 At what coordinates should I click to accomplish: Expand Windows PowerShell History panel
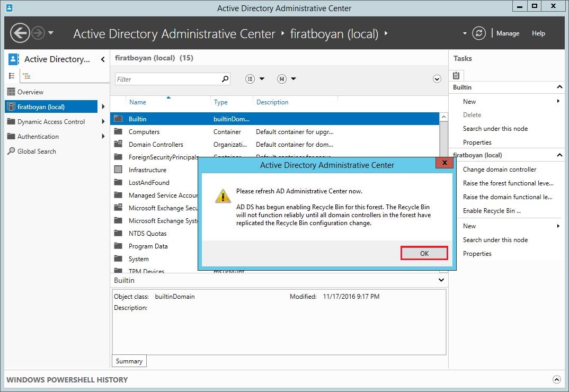(x=556, y=379)
